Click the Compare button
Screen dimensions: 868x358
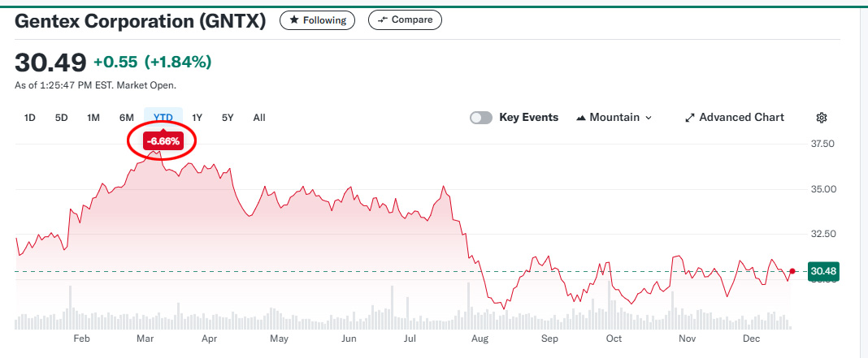pos(405,20)
